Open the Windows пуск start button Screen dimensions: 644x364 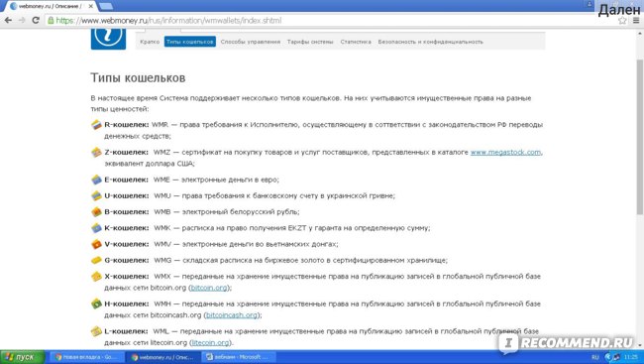click(x=22, y=357)
